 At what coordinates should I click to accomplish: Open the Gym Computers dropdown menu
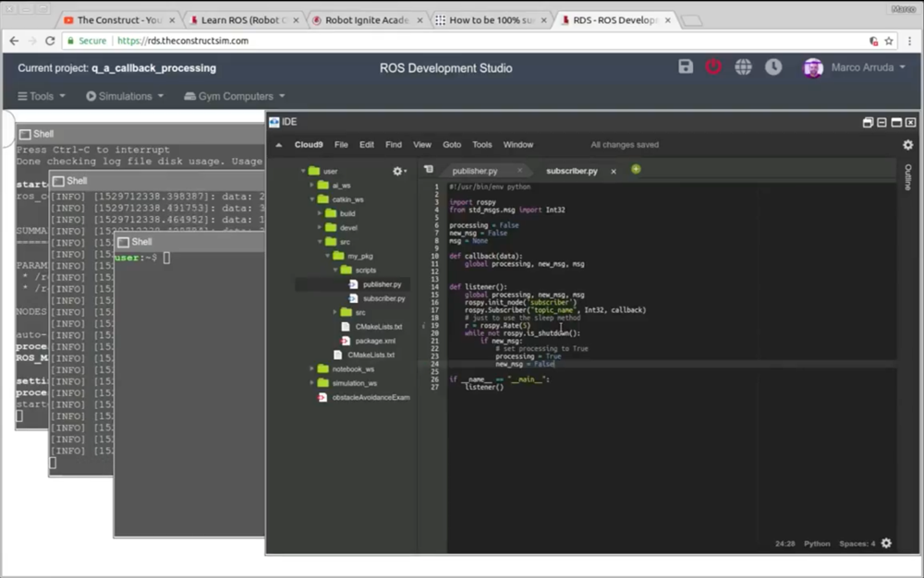pyautogui.click(x=235, y=96)
